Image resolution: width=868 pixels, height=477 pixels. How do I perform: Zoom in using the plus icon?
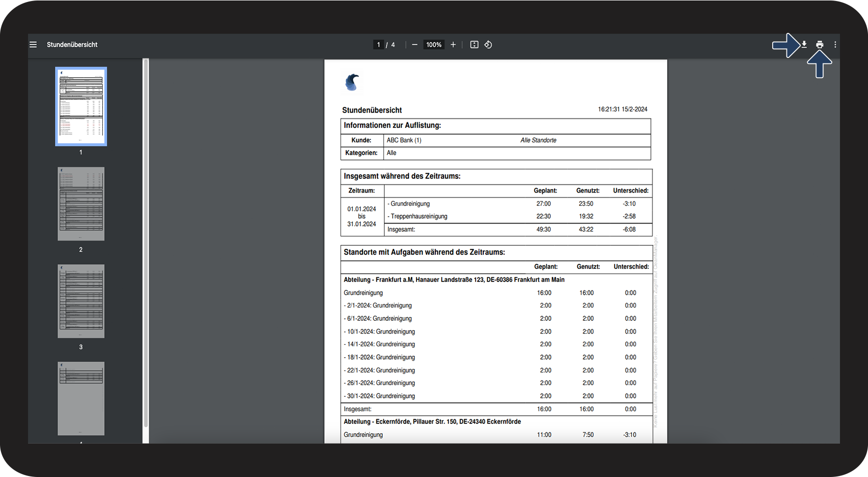pyautogui.click(x=453, y=45)
